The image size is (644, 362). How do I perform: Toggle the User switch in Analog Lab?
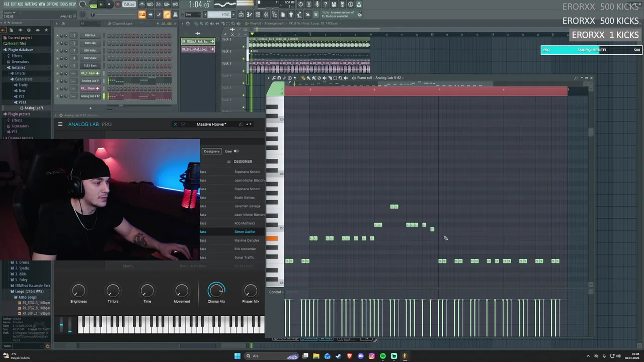(236, 151)
